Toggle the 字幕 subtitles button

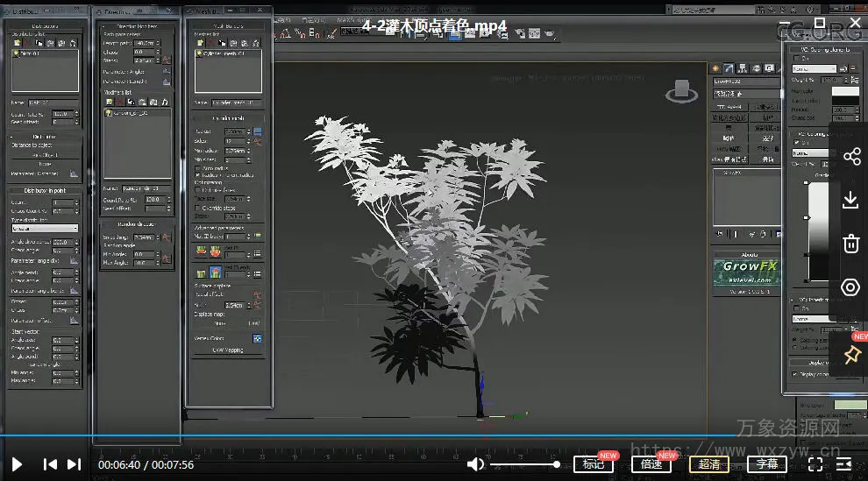(x=766, y=464)
